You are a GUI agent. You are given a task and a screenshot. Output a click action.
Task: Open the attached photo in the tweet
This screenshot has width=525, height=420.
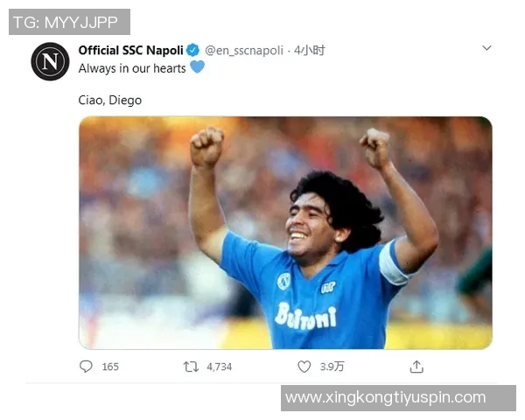[285, 233]
